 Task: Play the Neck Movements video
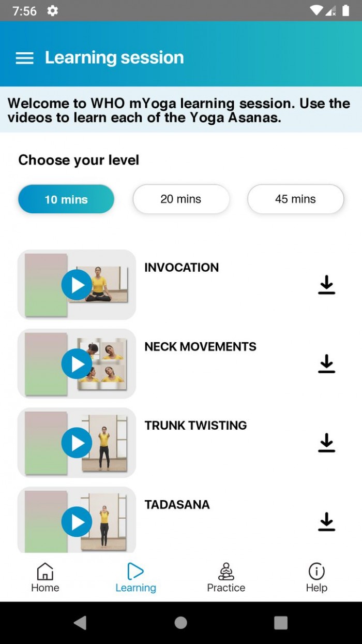pos(77,364)
